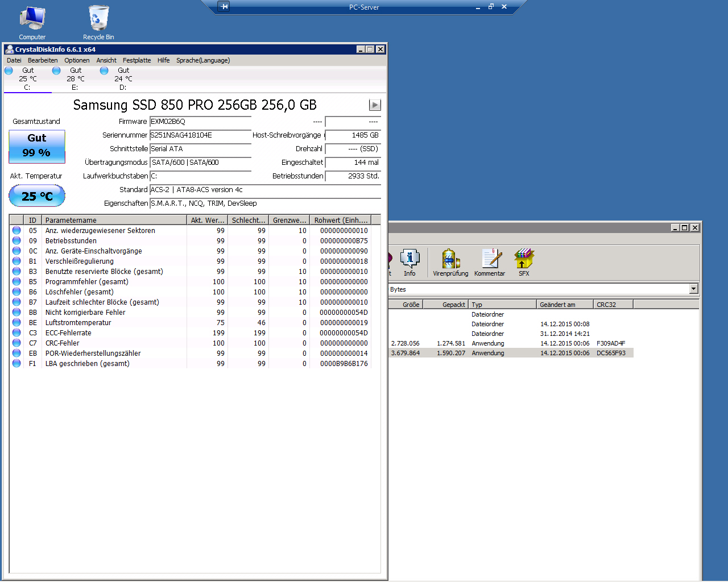Click the Firmware field EXM02B6Q
728x582 pixels.
[201, 122]
